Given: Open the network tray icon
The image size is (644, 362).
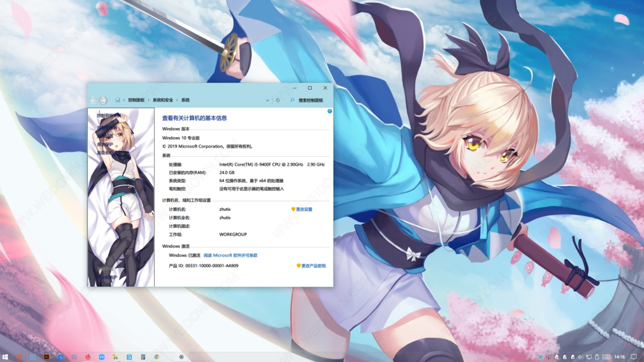Looking at the screenshot, I should [x=589, y=357].
